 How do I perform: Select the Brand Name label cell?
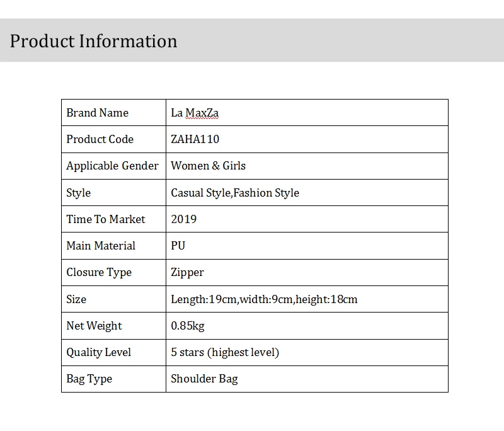pyautogui.click(x=113, y=113)
